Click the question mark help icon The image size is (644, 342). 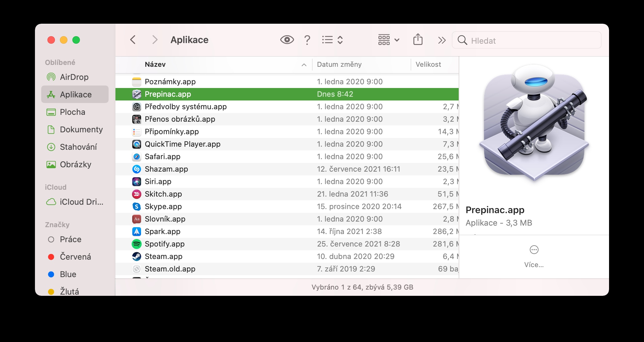click(307, 40)
